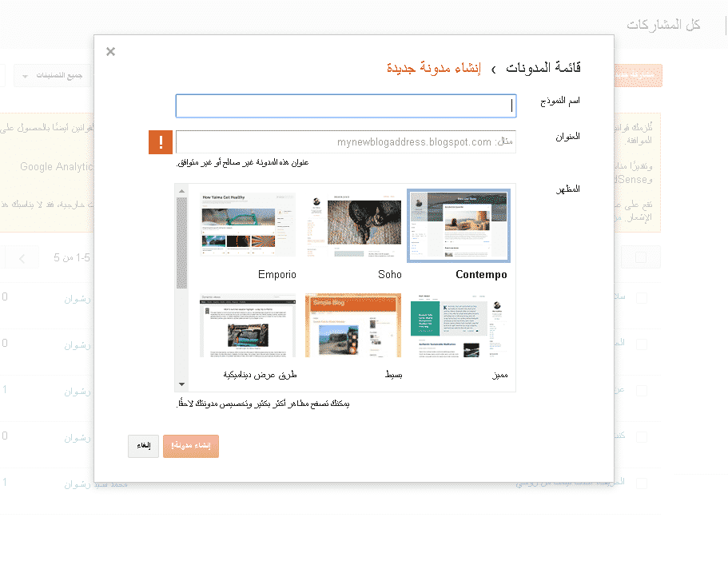Screen dimensions: 728x565
Task: Check the checkbox on the first post row
Action: [x=642, y=297]
